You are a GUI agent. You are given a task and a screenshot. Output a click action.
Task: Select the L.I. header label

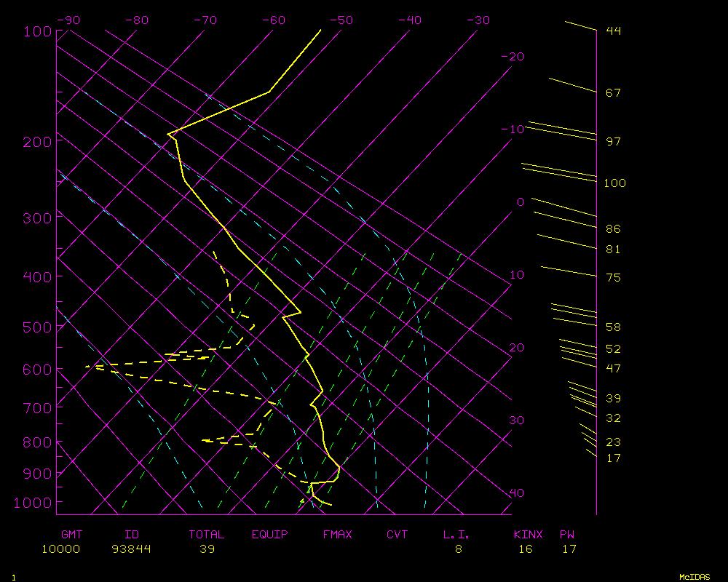pos(457,535)
